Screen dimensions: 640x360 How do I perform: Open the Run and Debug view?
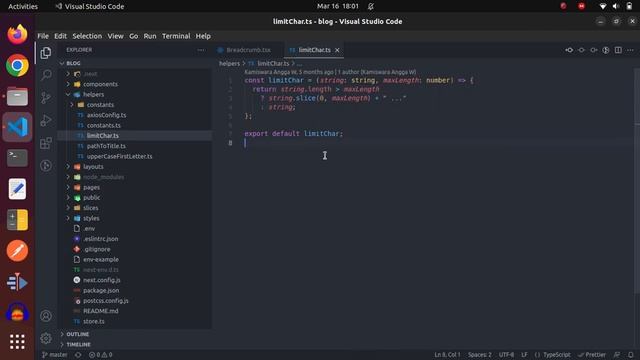pyautogui.click(x=46, y=120)
